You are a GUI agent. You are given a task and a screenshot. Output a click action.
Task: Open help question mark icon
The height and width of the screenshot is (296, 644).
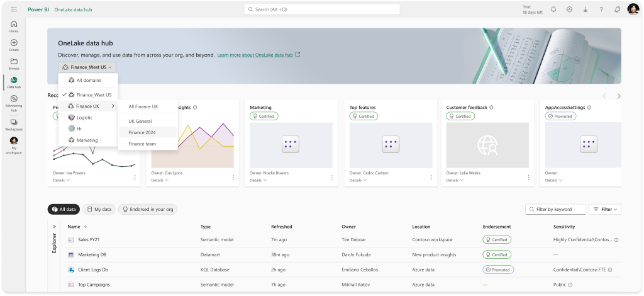[x=601, y=9]
